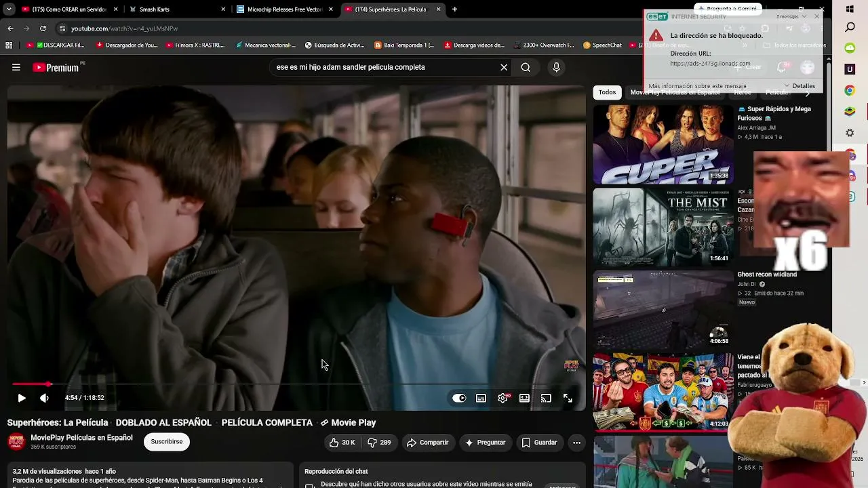
Task: Save video with Guardar button
Action: (540, 443)
